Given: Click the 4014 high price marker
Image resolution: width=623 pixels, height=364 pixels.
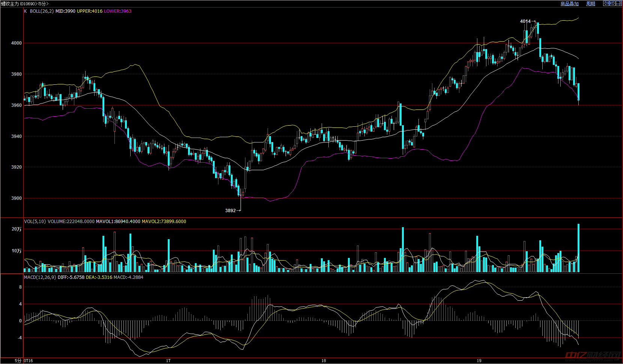Looking at the screenshot, I should click(525, 21).
